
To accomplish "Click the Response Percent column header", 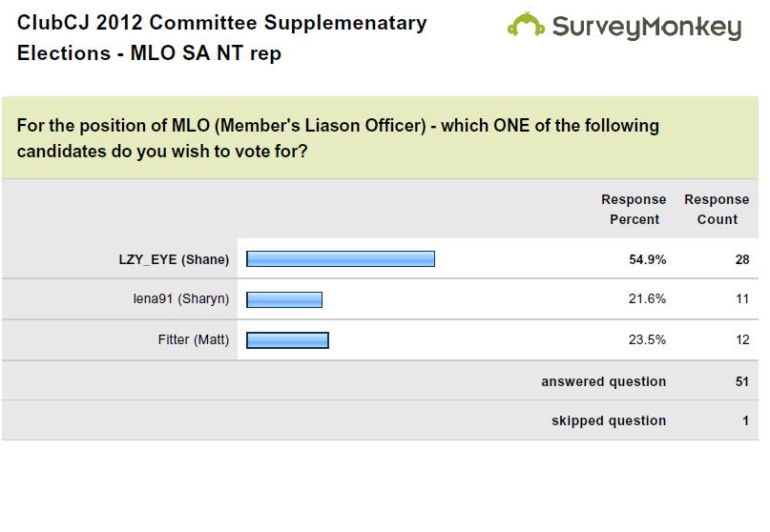I will tap(634, 210).
